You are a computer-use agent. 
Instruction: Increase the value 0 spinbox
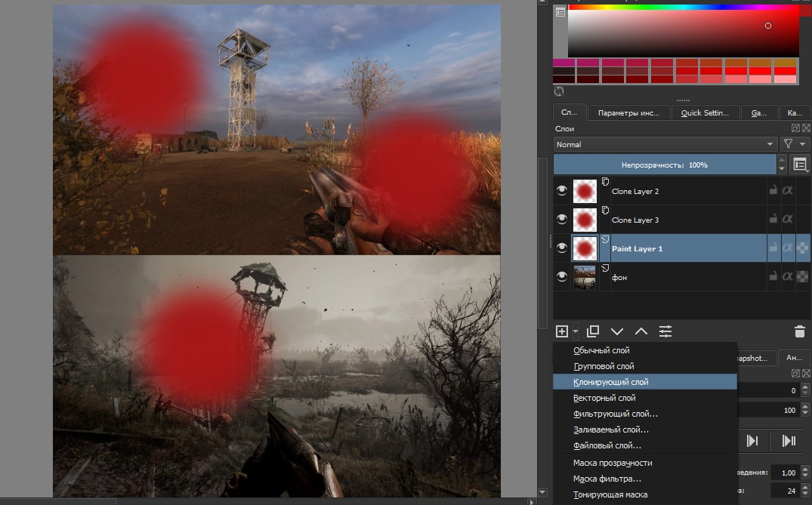point(804,387)
